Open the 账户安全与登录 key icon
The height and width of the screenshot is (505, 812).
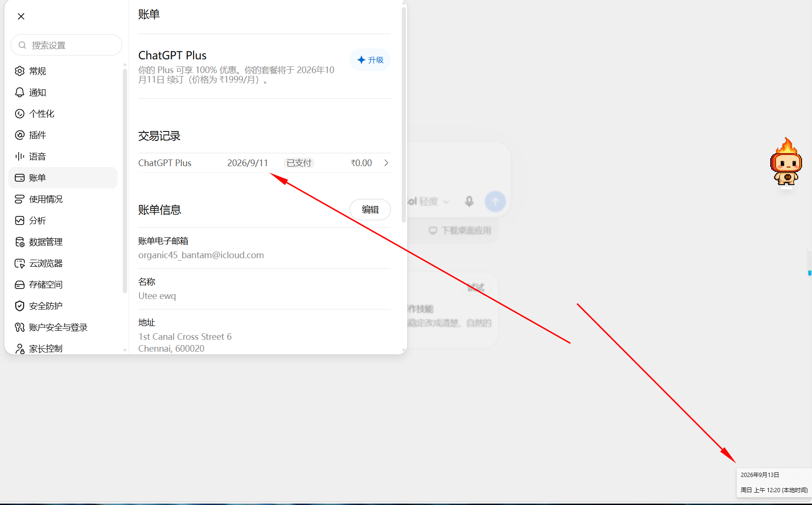coord(19,327)
